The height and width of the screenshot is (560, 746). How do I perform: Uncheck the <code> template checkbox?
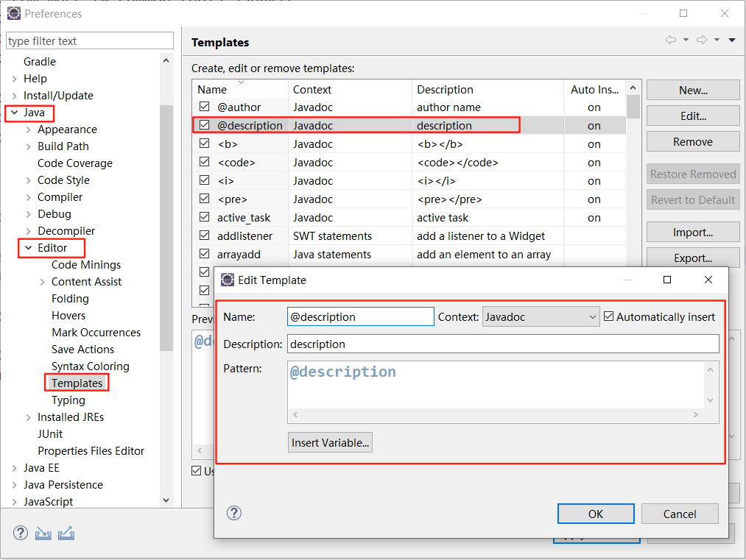point(205,162)
